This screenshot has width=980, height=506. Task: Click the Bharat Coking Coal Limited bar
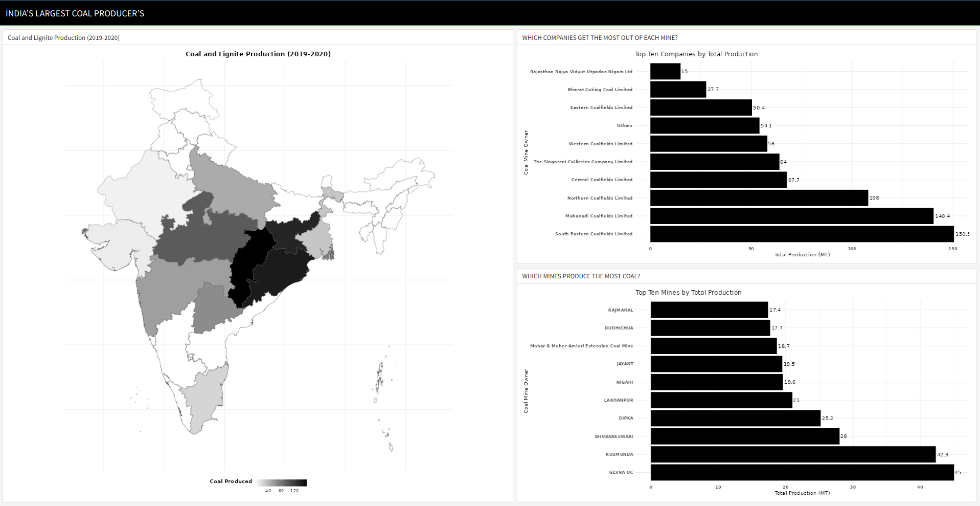click(x=678, y=90)
